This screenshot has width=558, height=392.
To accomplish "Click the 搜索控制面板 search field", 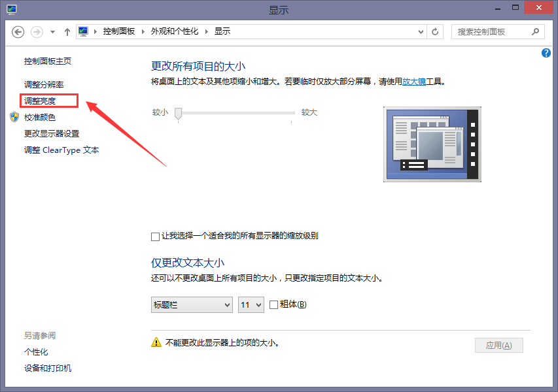I will tap(491, 31).
